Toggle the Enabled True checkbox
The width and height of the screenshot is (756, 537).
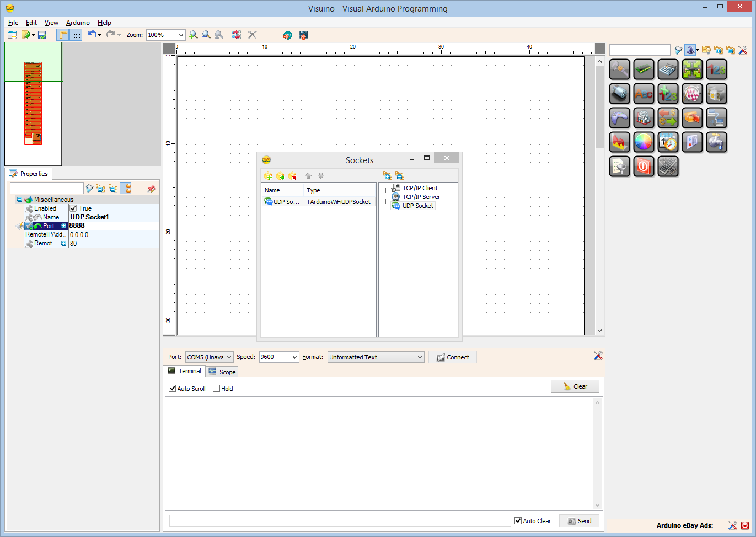73,208
